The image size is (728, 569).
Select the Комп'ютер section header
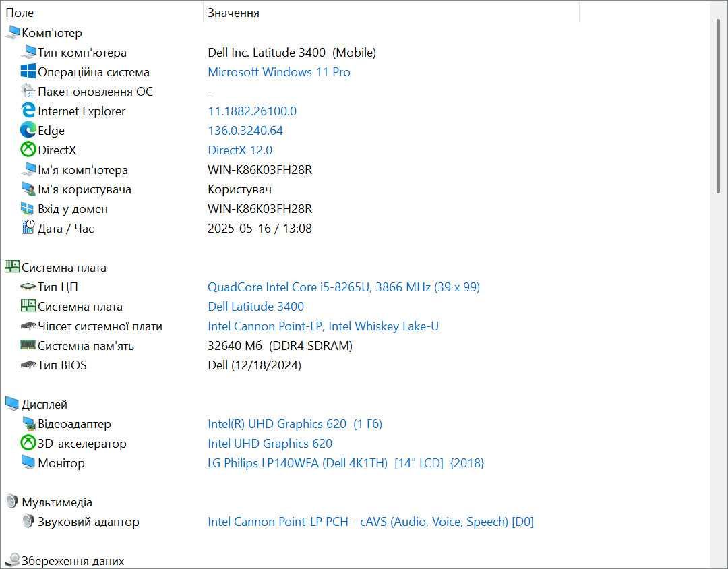tap(51, 33)
